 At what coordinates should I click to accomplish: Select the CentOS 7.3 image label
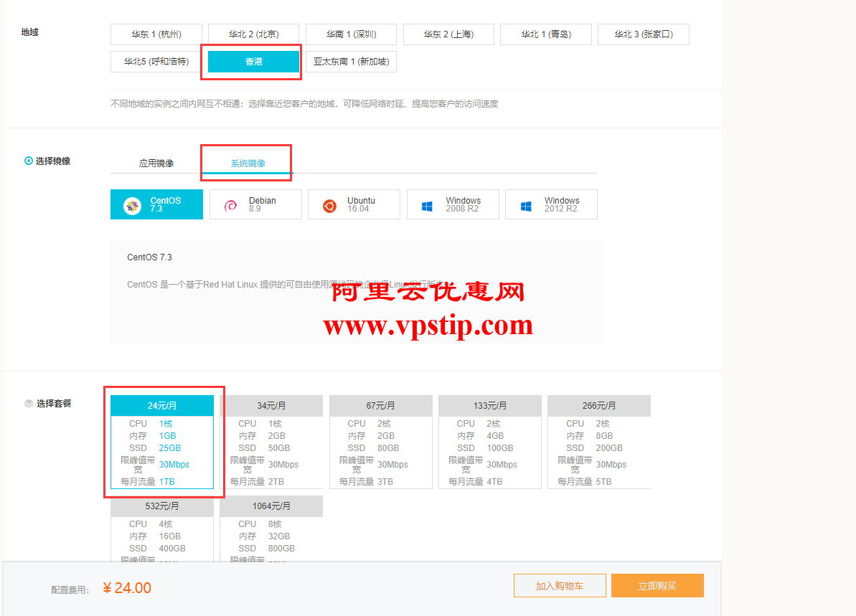click(166, 204)
